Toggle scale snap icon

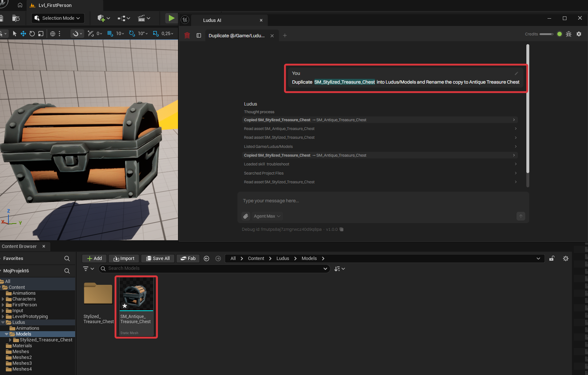tap(156, 34)
